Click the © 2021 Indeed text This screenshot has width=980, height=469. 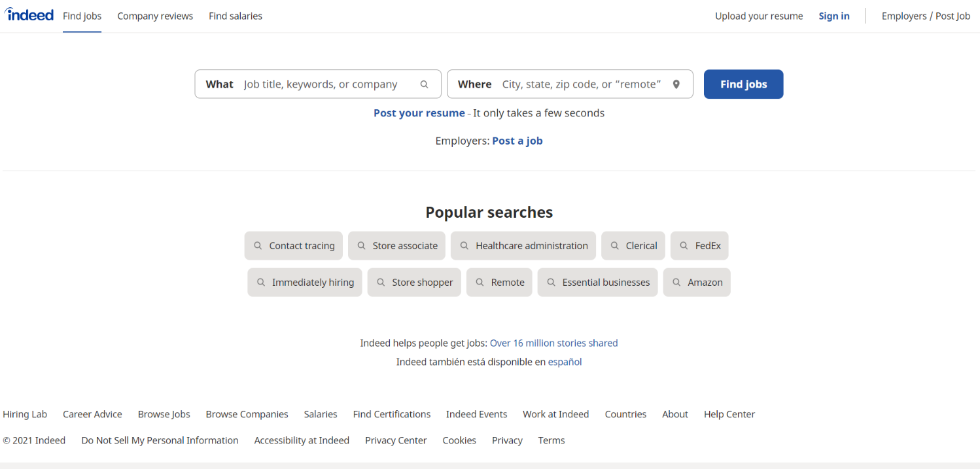click(34, 440)
